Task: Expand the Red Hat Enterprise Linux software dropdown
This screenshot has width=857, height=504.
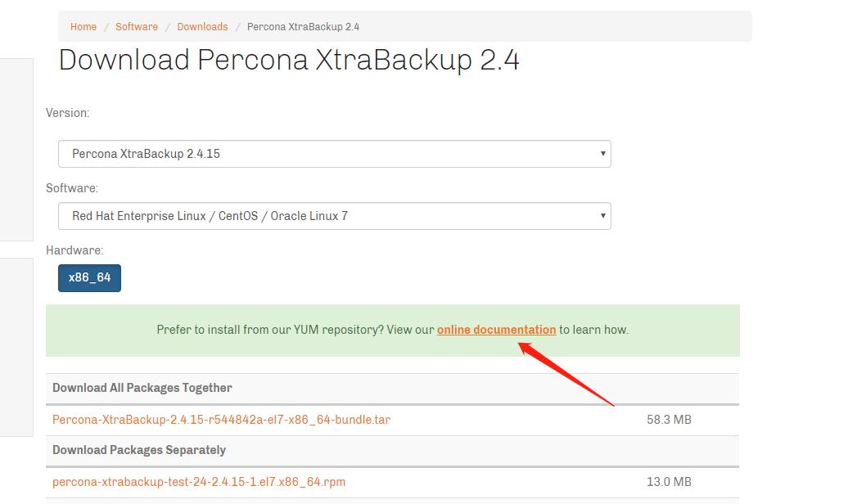Action: (334, 216)
